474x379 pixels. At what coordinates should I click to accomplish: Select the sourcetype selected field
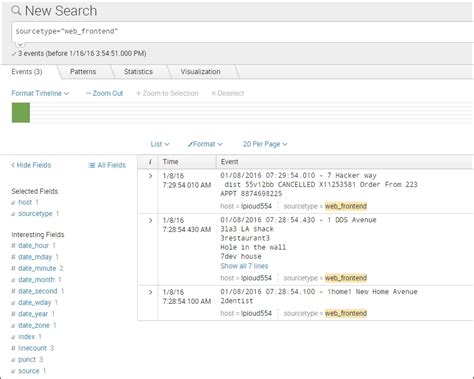pyautogui.click(x=35, y=213)
